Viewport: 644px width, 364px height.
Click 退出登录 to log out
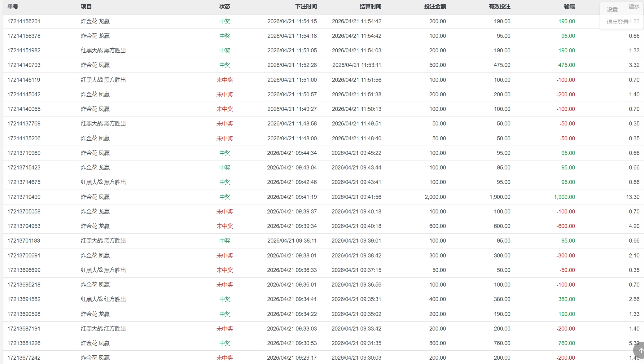pyautogui.click(x=617, y=22)
